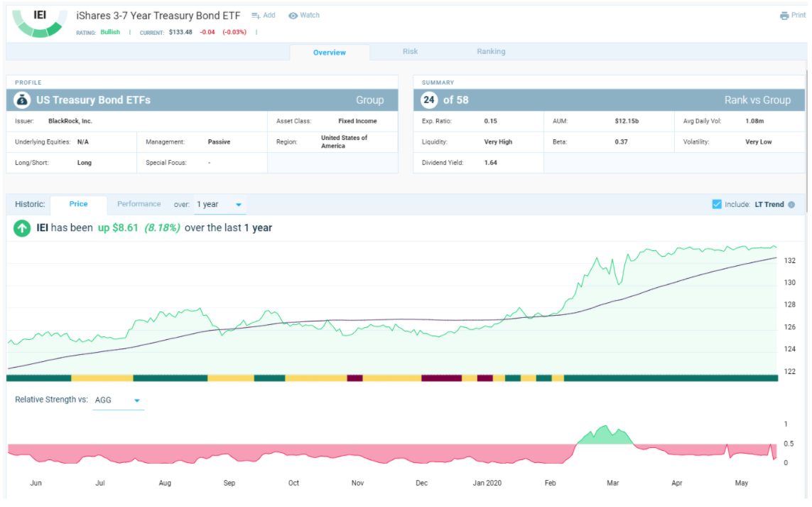Viewport: 812px width, 507px height.
Task: Switch Historic view to Performance
Action: 139,204
